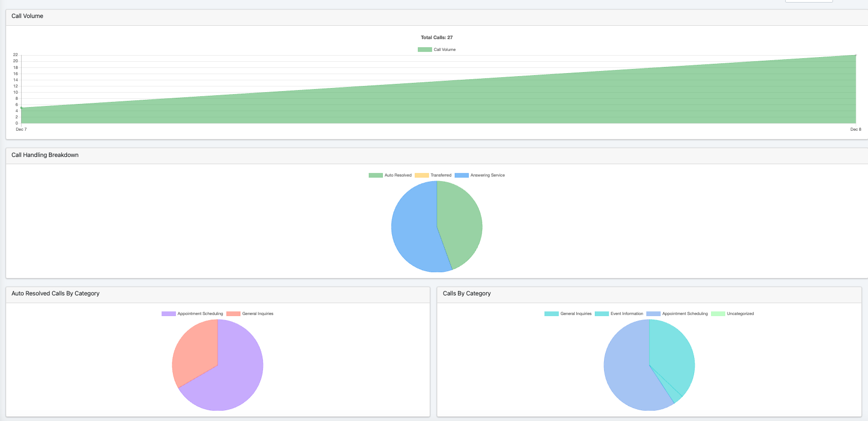Click the Total Calls: 27 chart title
The height and width of the screenshot is (421, 868).
tap(437, 38)
